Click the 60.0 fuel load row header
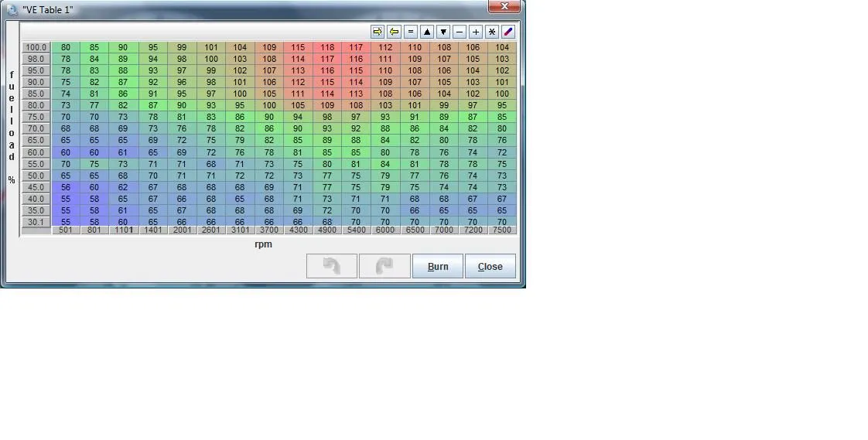The width and height of the screenshot is (868, 440). [36, 152]
